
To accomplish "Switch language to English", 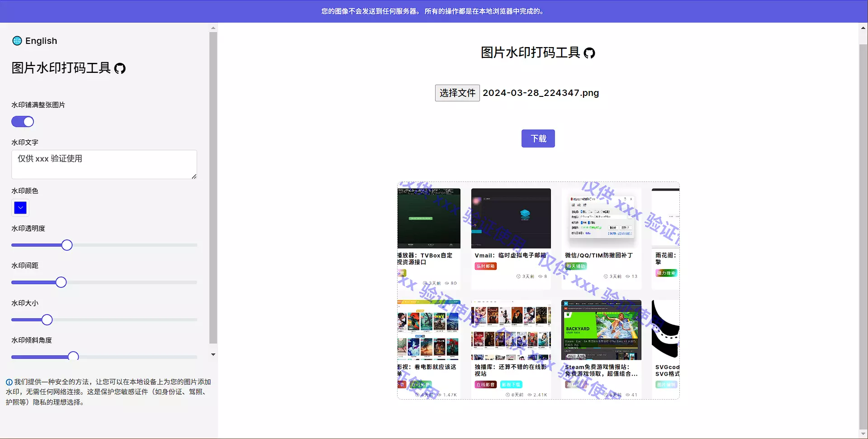I will [x=41, y=41].
